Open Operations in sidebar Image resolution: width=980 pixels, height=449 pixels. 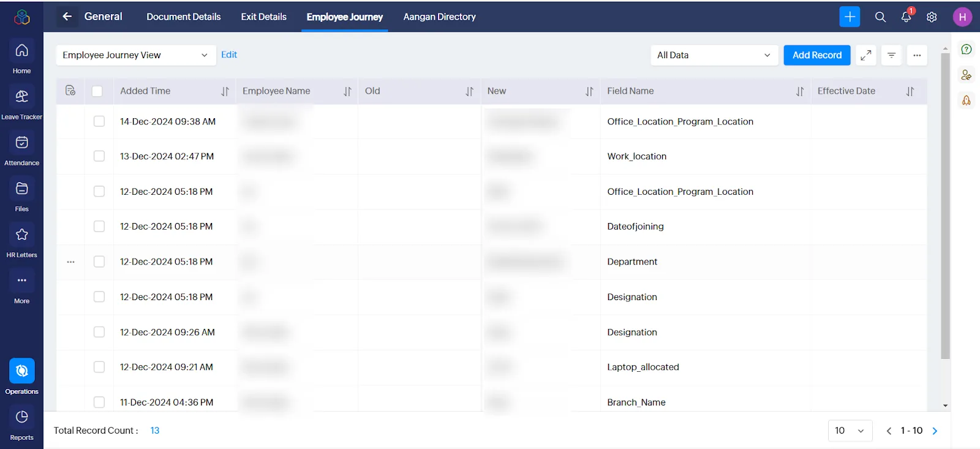pos(21,377)
